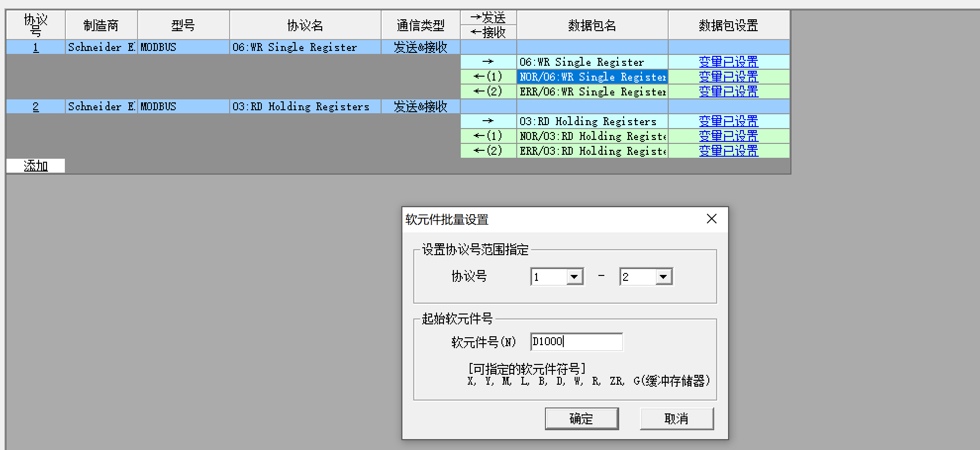
Task: Click the receive arrow (2) for protocol 2
Action: coord(488,151)
